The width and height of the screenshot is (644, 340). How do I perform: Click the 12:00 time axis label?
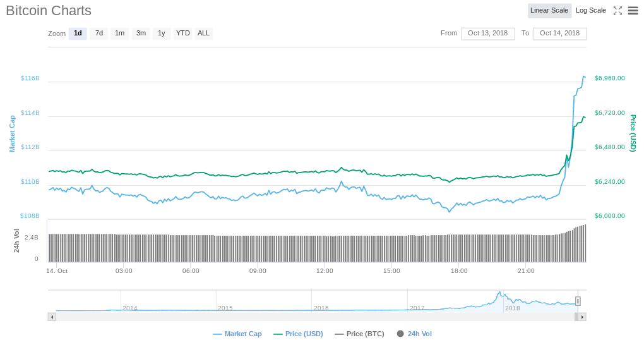click(x=325, y=271)
